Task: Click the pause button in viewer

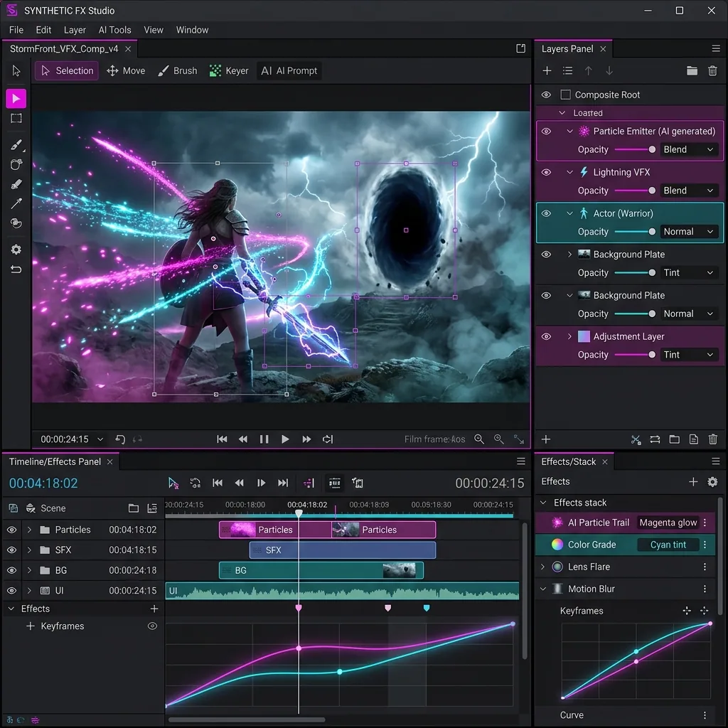Action: [x=264, y=439]
